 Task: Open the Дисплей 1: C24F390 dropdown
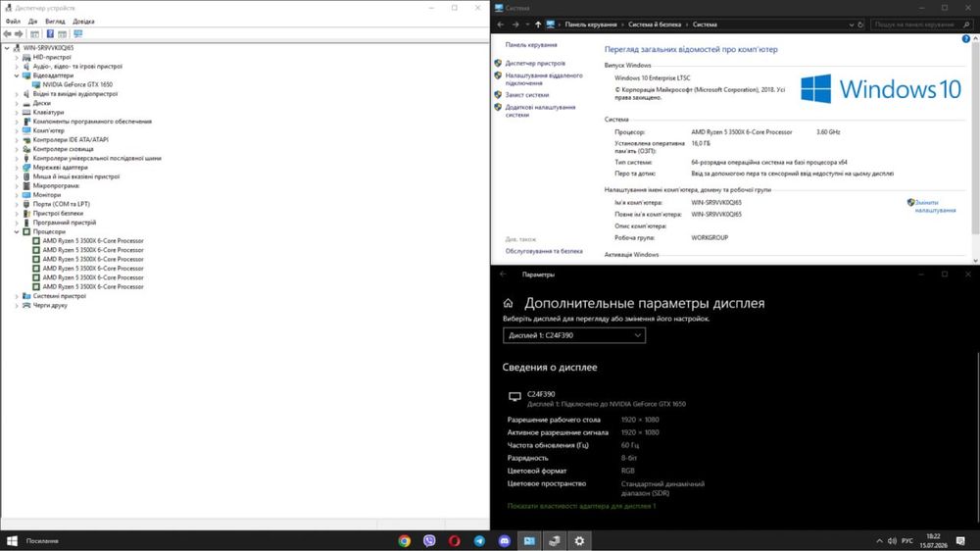[x=573, y=335]
